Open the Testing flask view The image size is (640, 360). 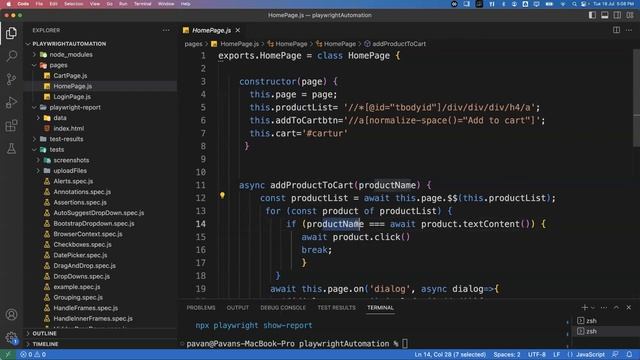[x=11, y=149]
